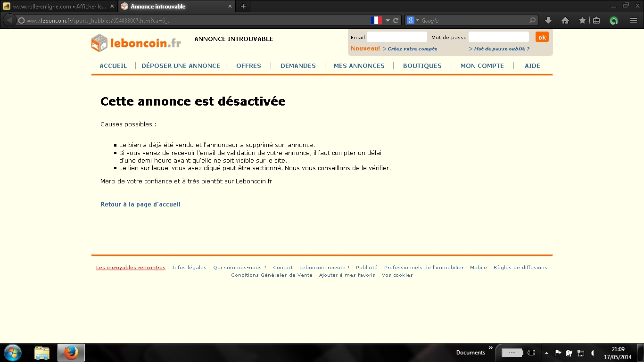Click the Documents toolbar label
The image size is (644, 362).
click(471, 353)
